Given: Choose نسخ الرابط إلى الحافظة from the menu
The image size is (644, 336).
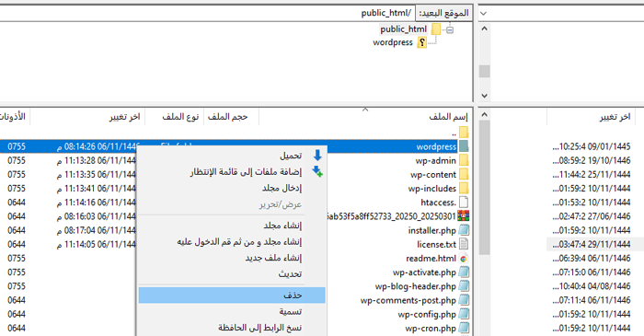Looking at the screenshot, I should tap(232, 328).
